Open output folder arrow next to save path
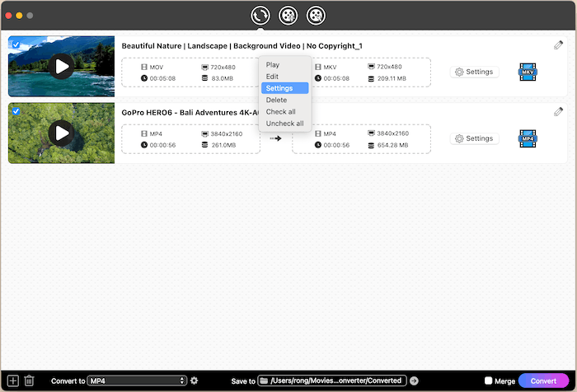Viewport: 577px width, 392px height. point(414,380)
